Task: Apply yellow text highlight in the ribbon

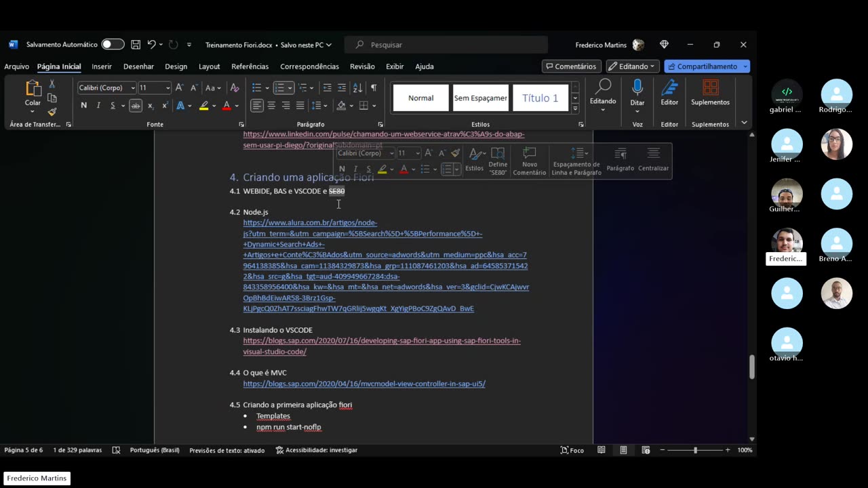Action: [x=203, y=106]
